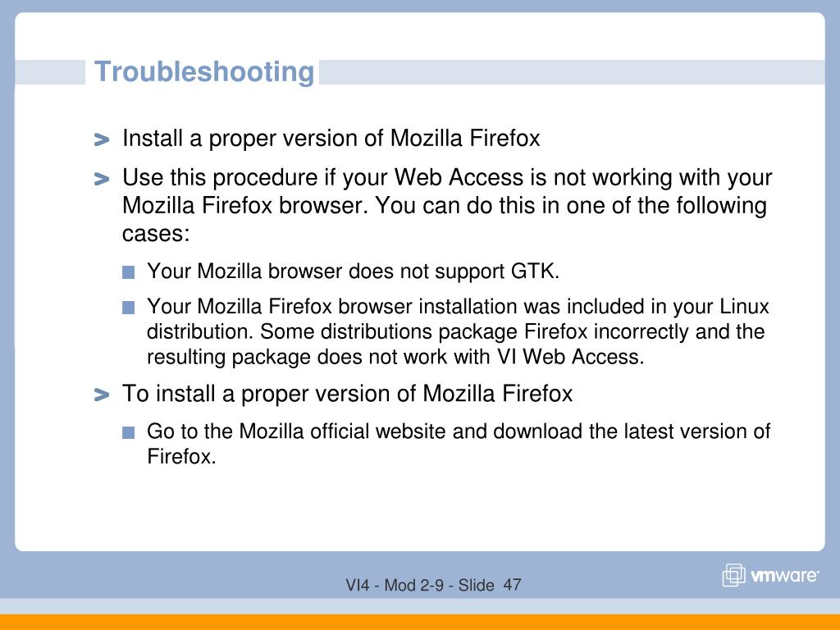Click the word cases: in second bullet
Screen dimensions: 840x630
coord(156,234)
